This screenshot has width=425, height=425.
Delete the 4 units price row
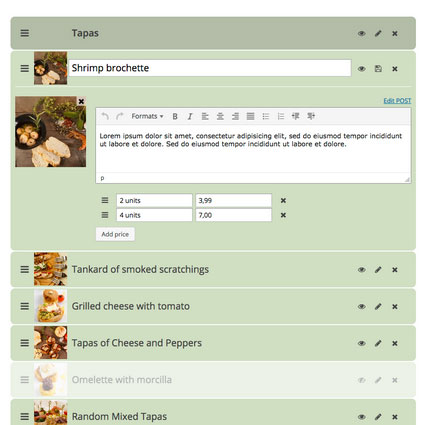coord(283,215)
